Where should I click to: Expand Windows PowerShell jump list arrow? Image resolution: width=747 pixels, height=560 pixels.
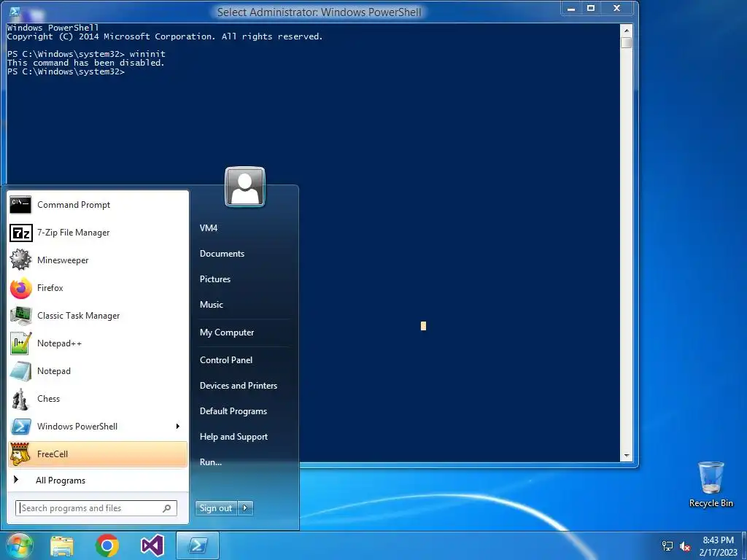(178, 426)
